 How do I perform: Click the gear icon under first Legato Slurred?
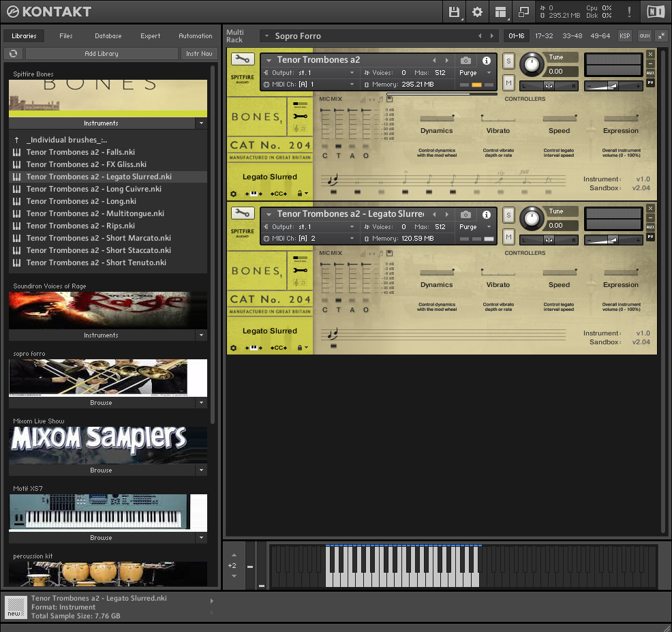tap(233, 194)
